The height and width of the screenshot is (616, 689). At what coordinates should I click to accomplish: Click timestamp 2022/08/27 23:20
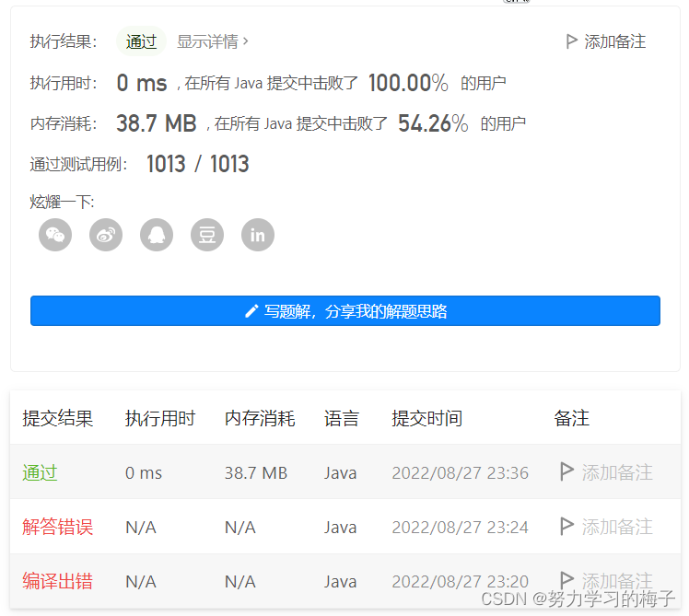point(460,582)
